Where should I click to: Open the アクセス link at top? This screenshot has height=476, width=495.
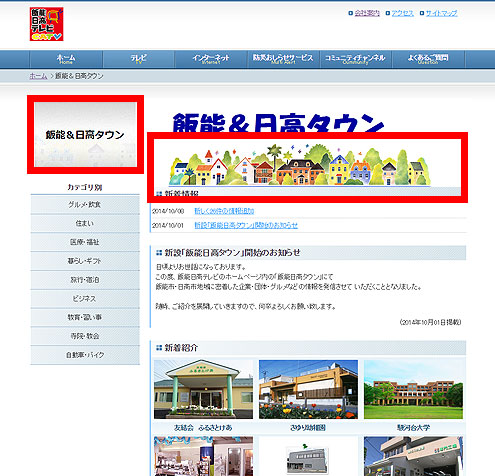click(x=403, y=13)
